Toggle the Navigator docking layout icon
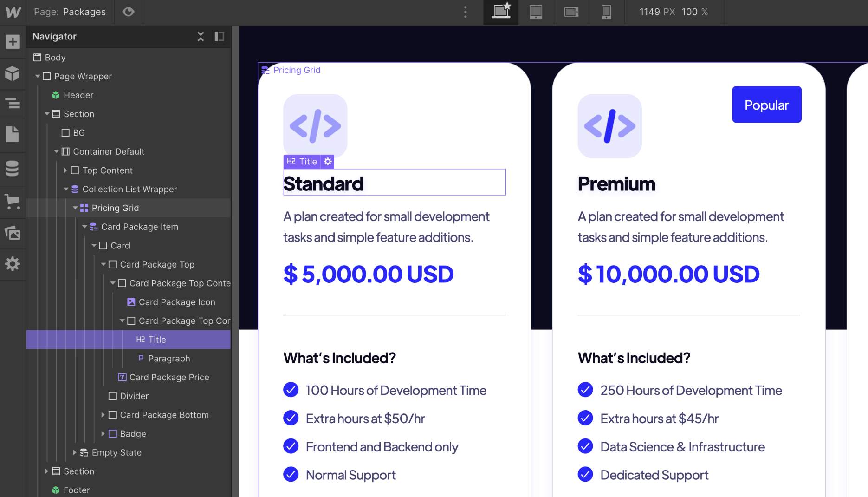 click(x=219, y=36)
